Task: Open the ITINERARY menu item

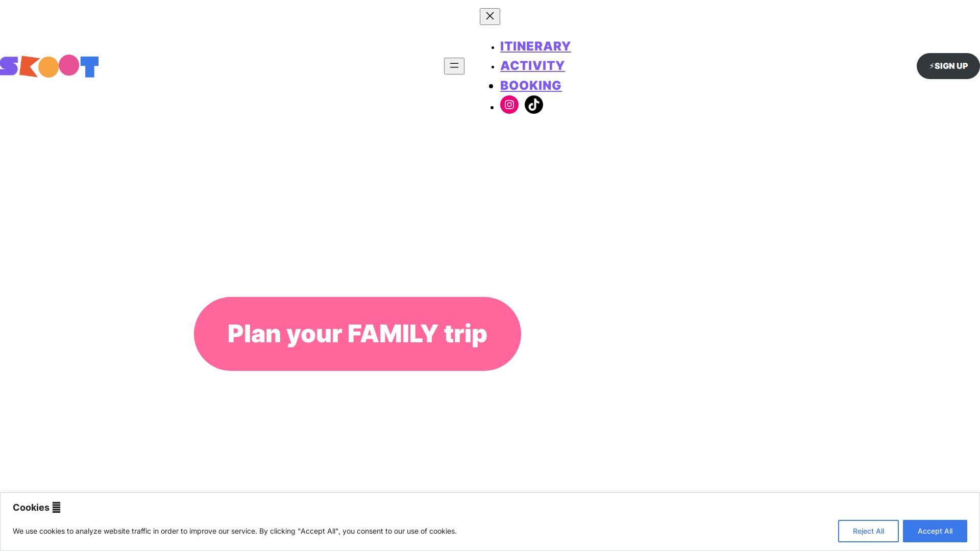Action: click(x=535, y=46)
